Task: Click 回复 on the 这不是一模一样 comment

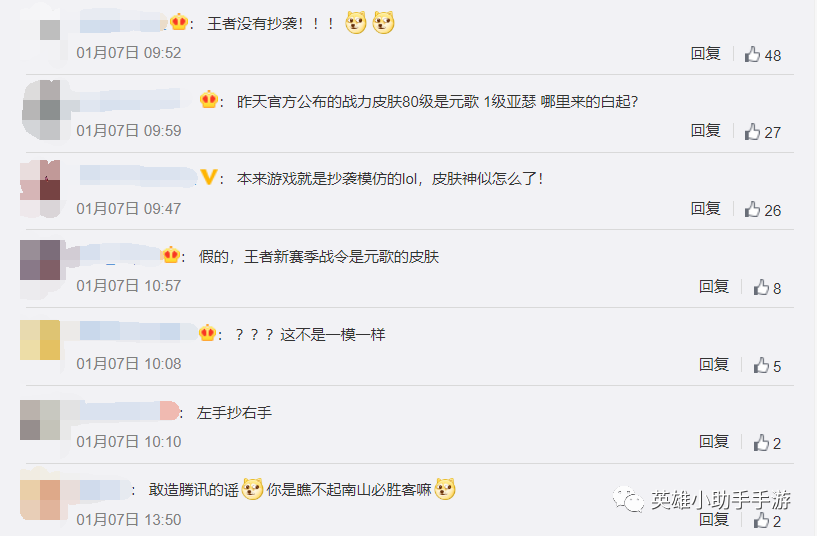Action: coord(714,365)
